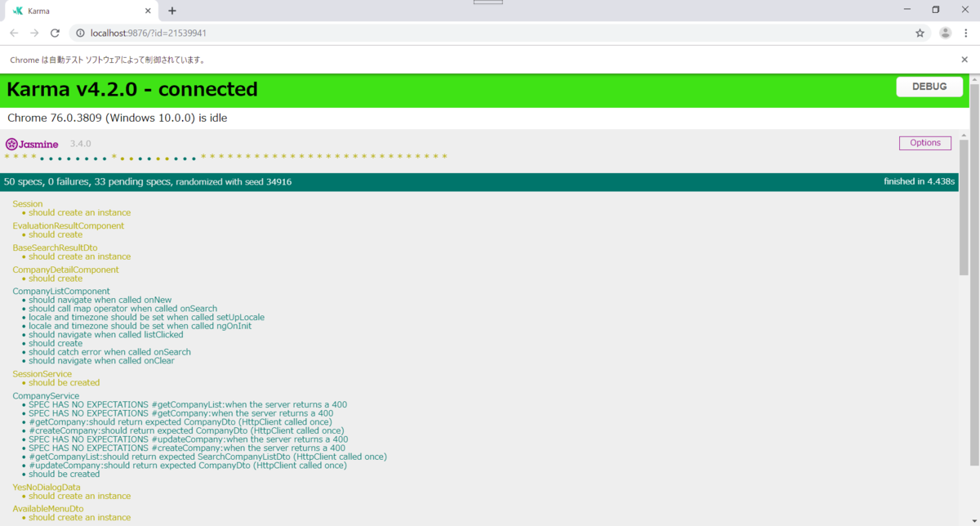Open the Chrome three-dot menu
The height and width of the screenshot is (526, 980).
[x=966, y=33]
